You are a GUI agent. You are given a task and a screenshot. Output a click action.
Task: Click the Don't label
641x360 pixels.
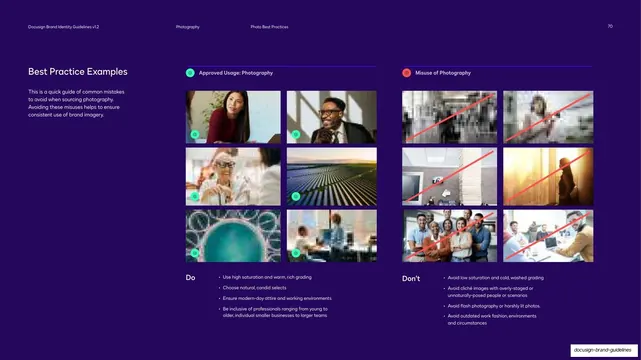pos(411,279)
